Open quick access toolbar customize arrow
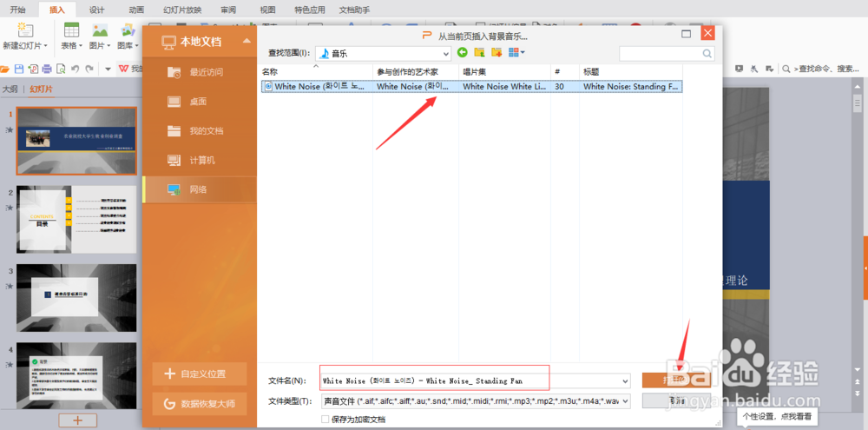The width and height of the screenshot is (868, 430). [108, 69]
